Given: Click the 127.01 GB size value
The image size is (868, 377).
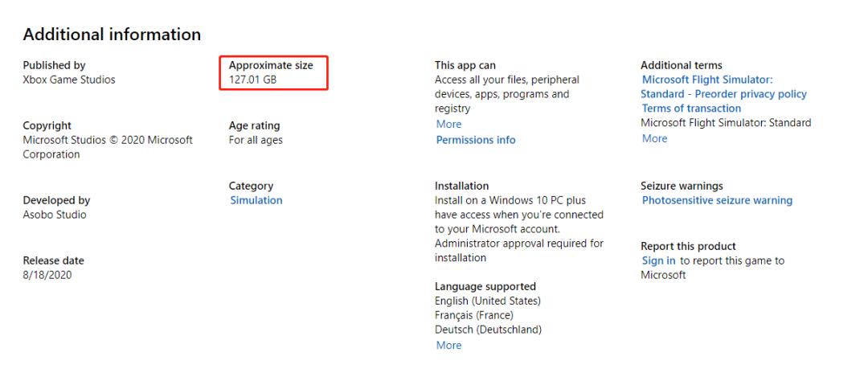Looking at the screenshot, I should click(252, 80).
